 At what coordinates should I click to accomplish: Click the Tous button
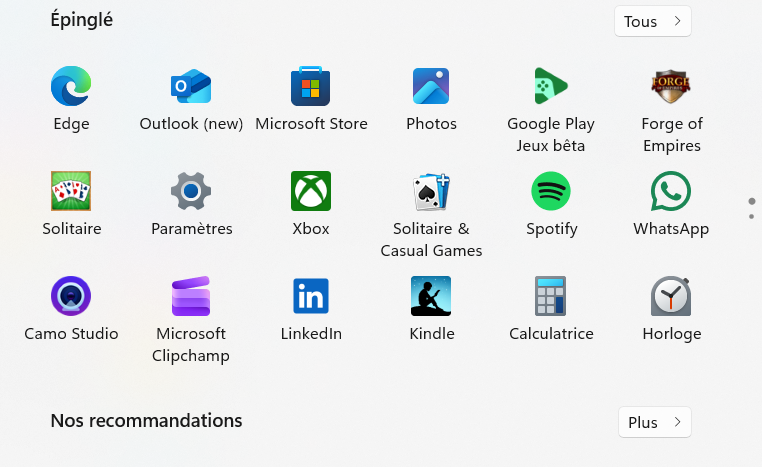click(x=653, y=21)
